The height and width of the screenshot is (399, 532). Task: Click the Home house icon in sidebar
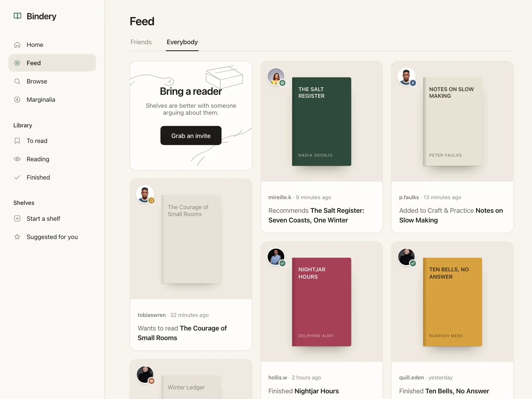[x=17, y=45]
